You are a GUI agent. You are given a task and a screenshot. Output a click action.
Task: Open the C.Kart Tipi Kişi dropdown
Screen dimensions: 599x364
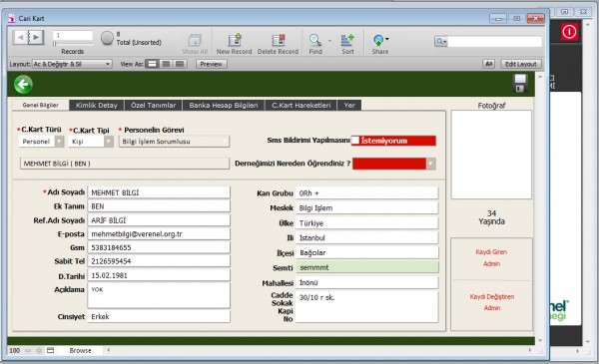pyautogui.click(x=91, y=142)
